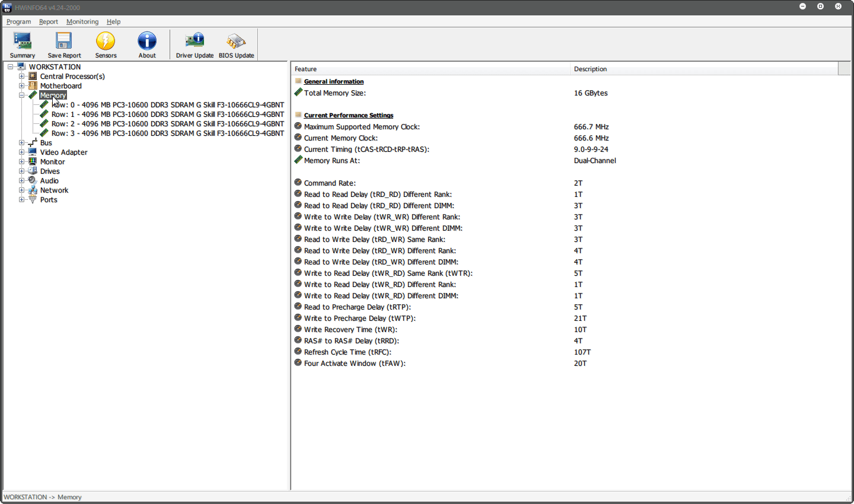This screenshot has height=504, width=854.
Task: Open the Summary toolbar icon
Action: (x=23, y=41)
